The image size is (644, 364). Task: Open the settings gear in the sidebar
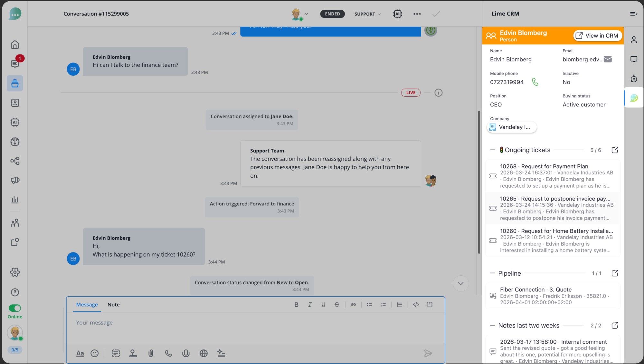tap(15, 272)
